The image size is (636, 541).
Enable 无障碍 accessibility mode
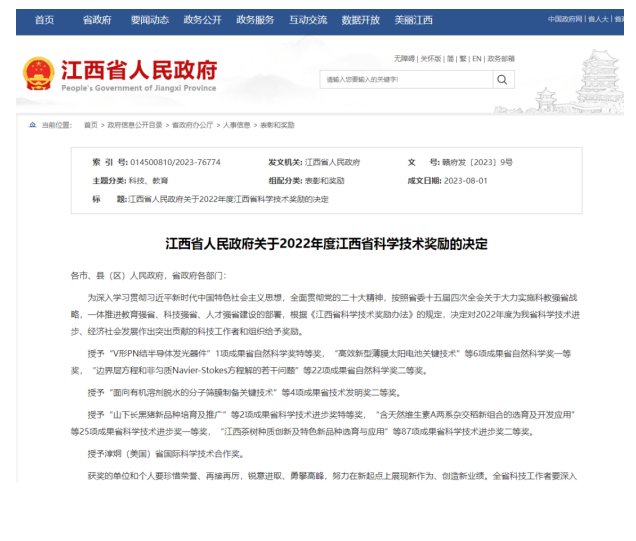tap(405, 58)
